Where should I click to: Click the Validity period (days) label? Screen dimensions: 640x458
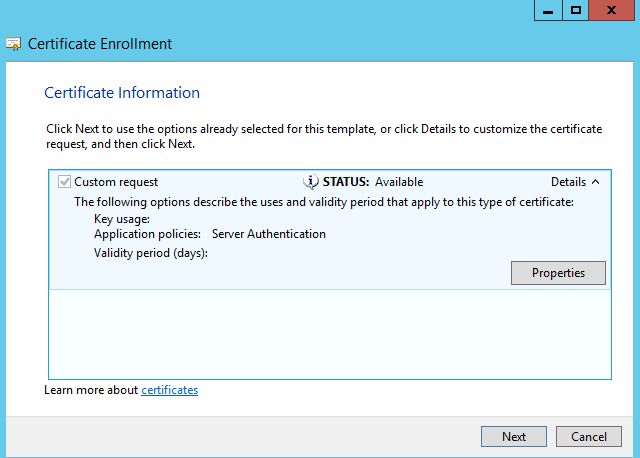click(151, 253)
